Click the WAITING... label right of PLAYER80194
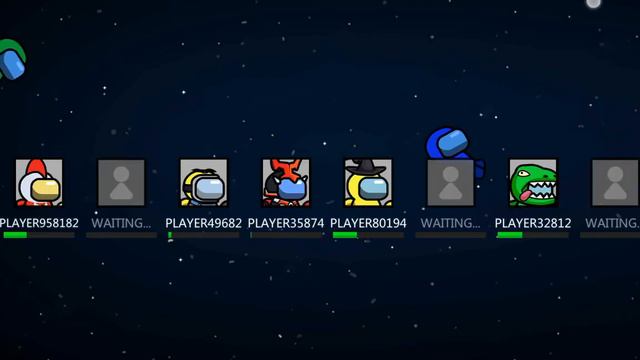Screen dimensions: 640x360 click(x=451, y=223)
